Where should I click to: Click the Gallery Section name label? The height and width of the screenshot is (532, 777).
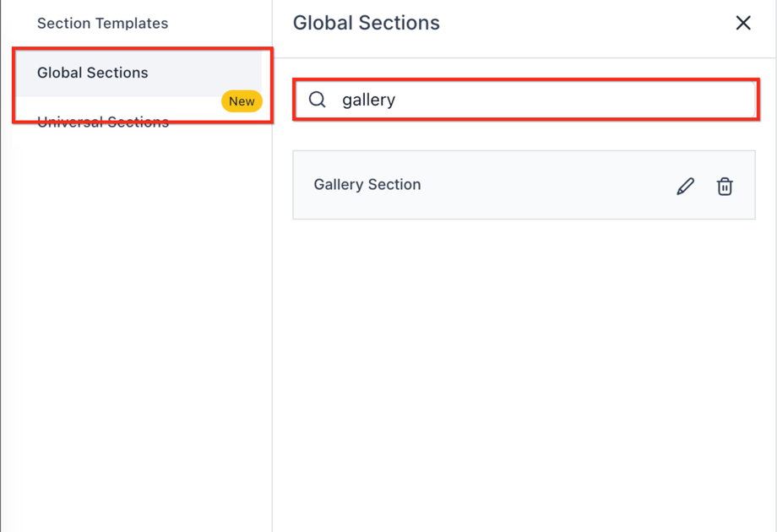367,185
